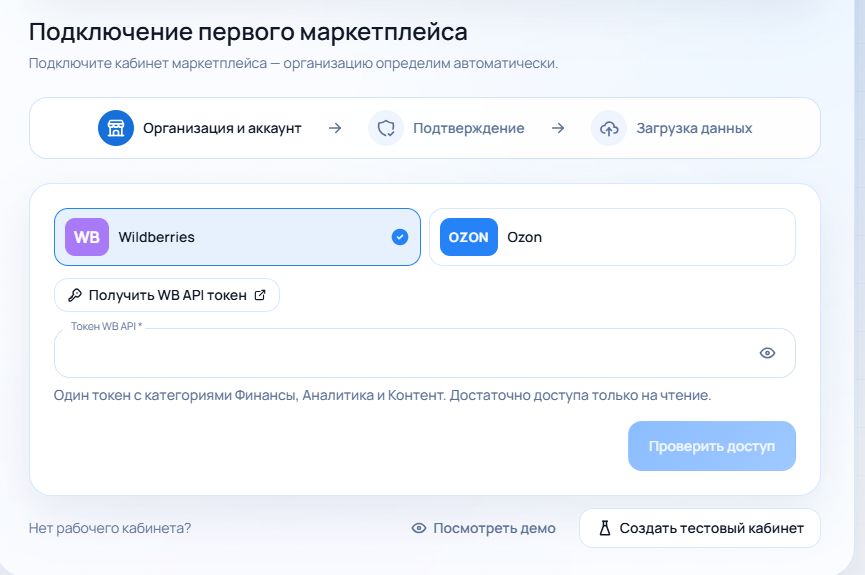Click the arrow between Организация и аккаунт and Подтверждение
Viewport: 865px width, 575px height.
[x=335, y=128]
